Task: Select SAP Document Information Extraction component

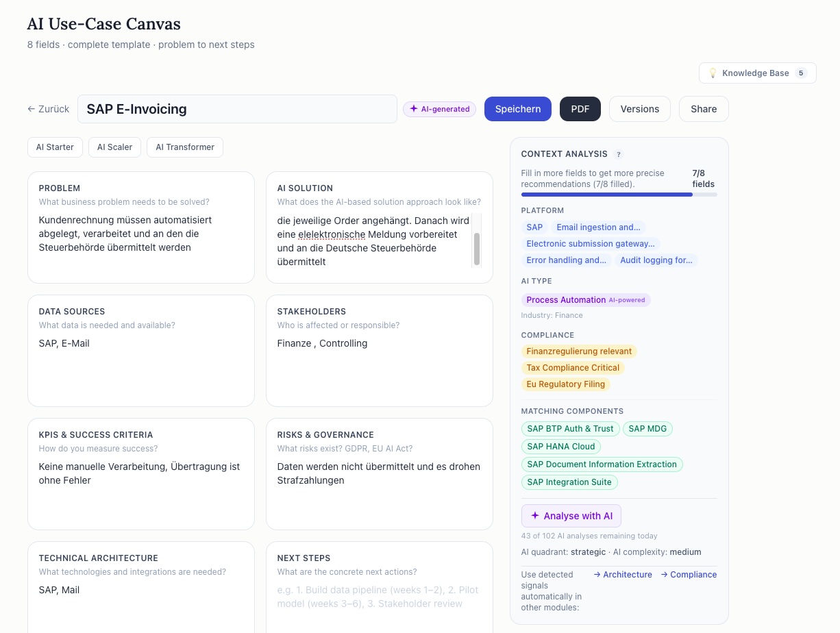Action: [602, 464]
